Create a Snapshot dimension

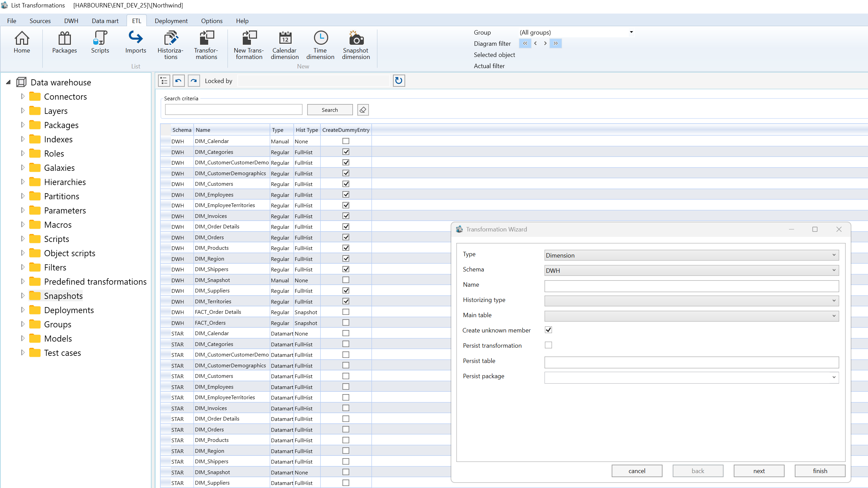point(356,45)
